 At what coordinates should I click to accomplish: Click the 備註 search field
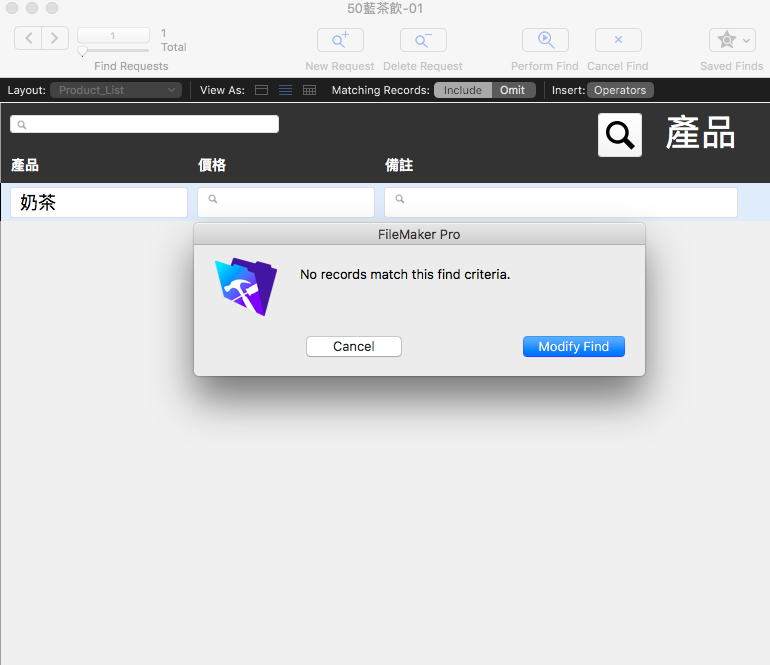(x=561, y=202)
